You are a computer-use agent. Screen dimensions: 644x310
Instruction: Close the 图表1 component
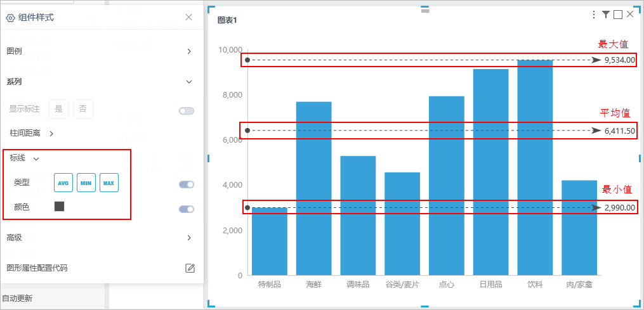pyautogui.click(x=630, y=15)
